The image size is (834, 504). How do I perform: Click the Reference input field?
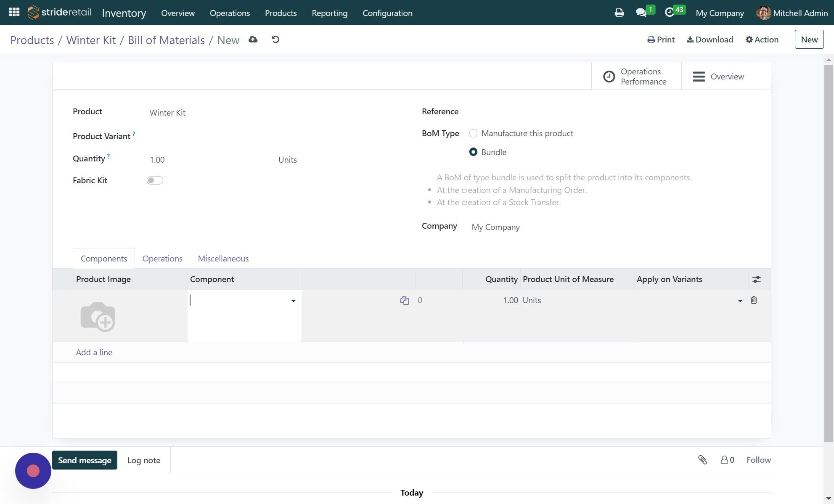tap(610, 111)
